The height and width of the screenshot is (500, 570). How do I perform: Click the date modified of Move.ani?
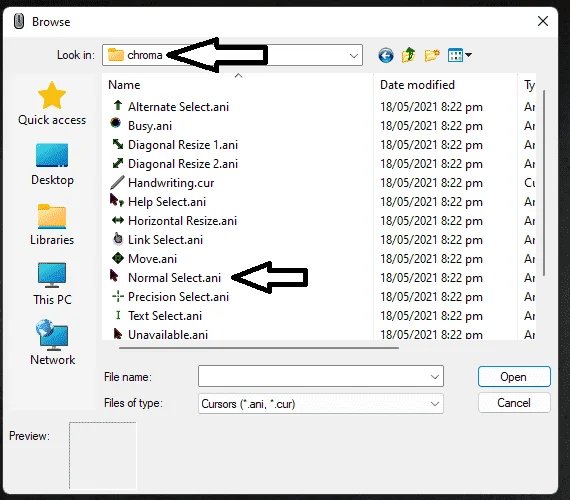point(431,259)
